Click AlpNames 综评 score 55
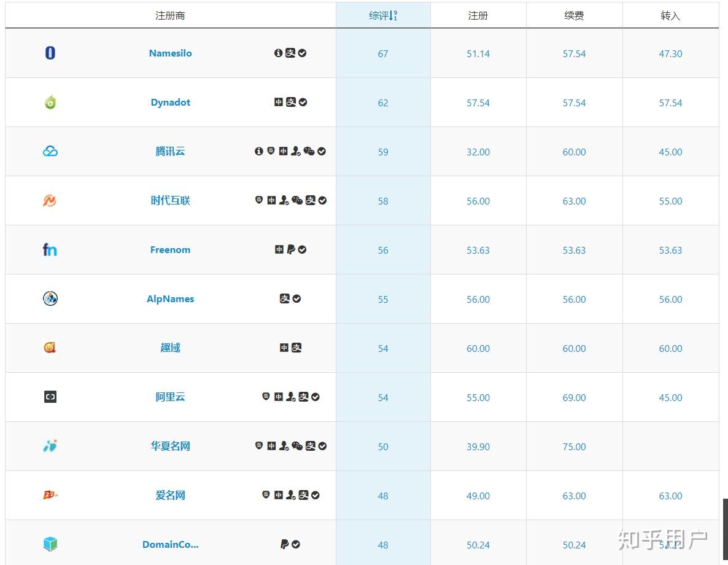The image size is (728, 565). [383, 299]
